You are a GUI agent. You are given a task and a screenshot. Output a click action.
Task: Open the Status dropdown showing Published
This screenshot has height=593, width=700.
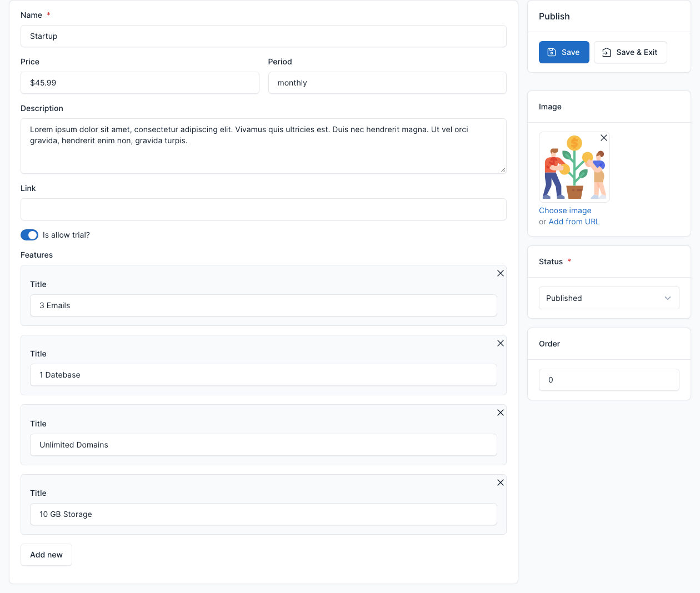point(609,298)
